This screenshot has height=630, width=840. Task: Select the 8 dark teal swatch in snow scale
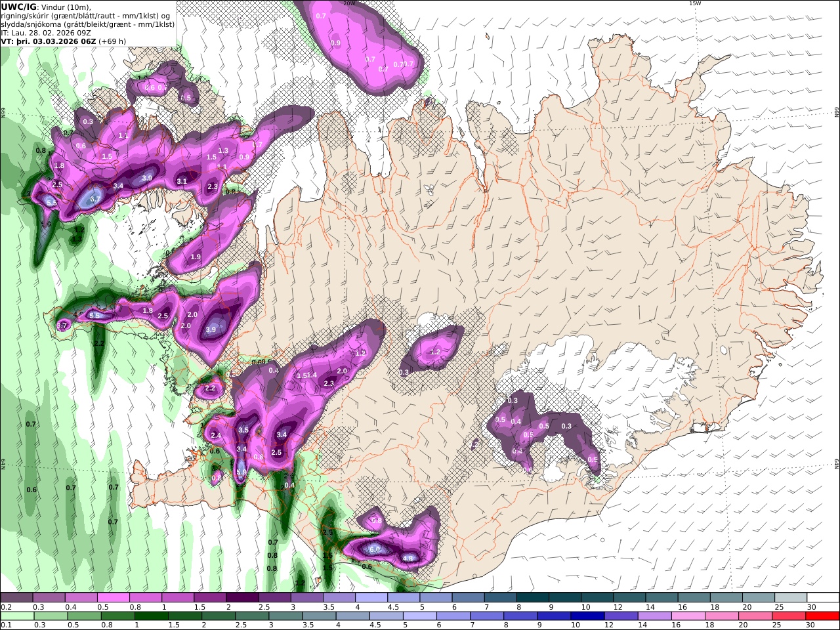[533, 598]
